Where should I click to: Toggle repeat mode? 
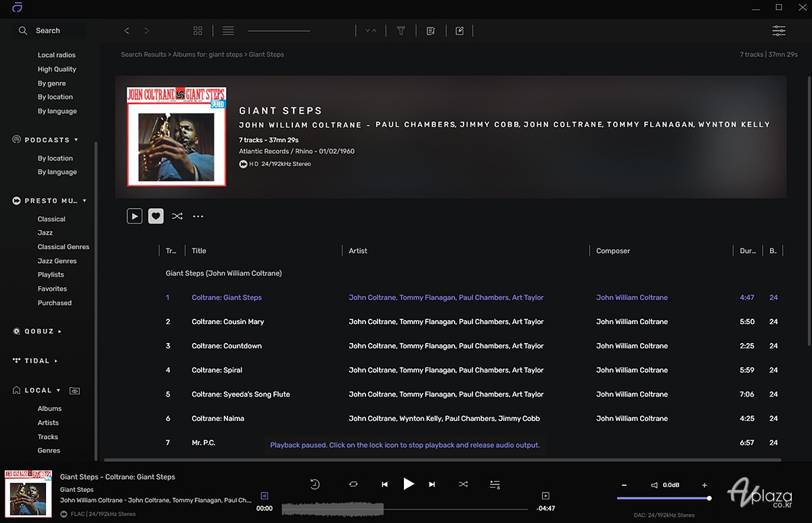point(353,484)
